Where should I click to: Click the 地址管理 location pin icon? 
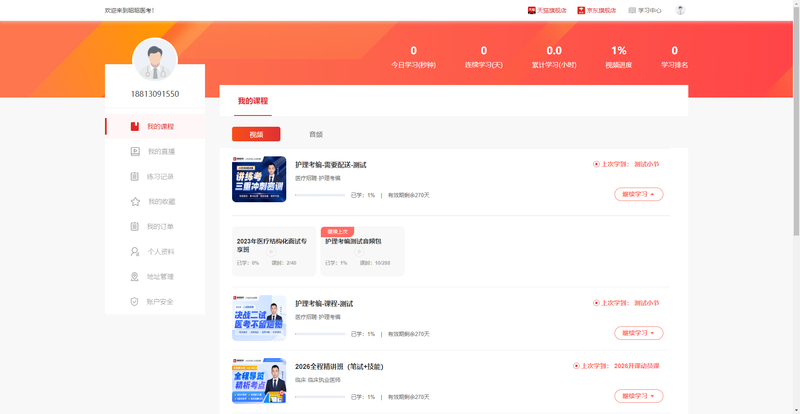tap(135, 277)
